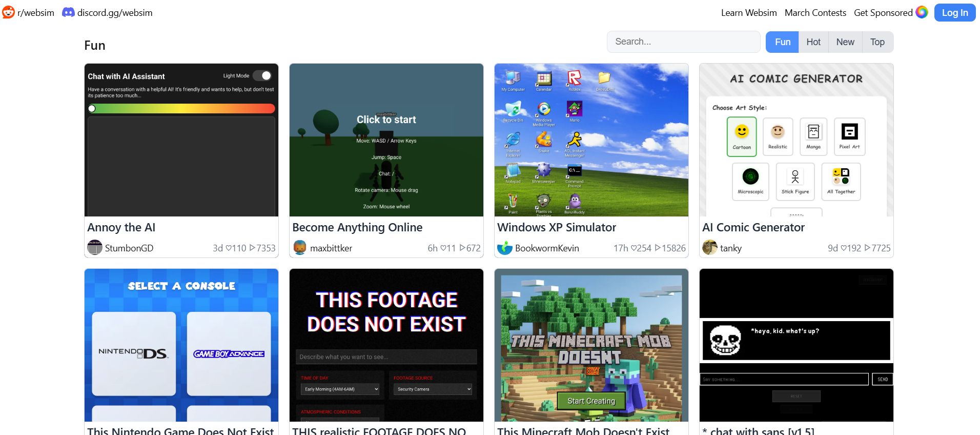Click the Search input field
The image size is (980, 435).
[x=683, y=42]
